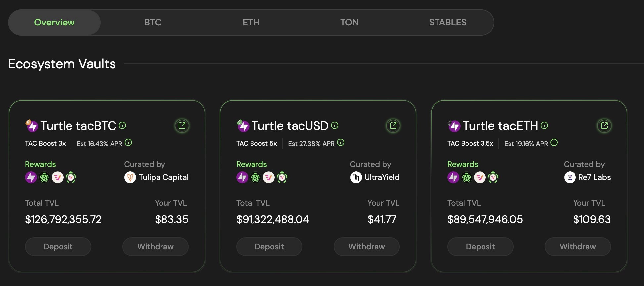
Task: Switch to the STABLES tab
Action: click(448, 22)
